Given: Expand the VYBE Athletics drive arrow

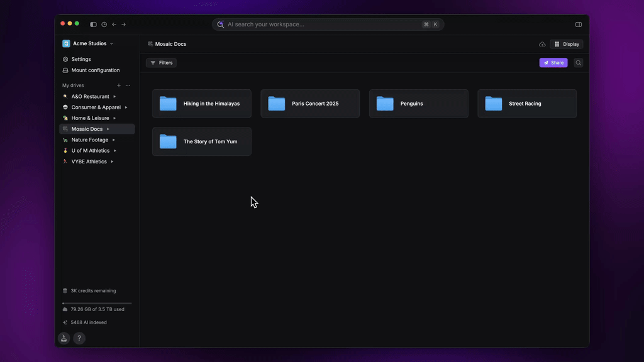Looking at the screenshot, I should [112, 162].
